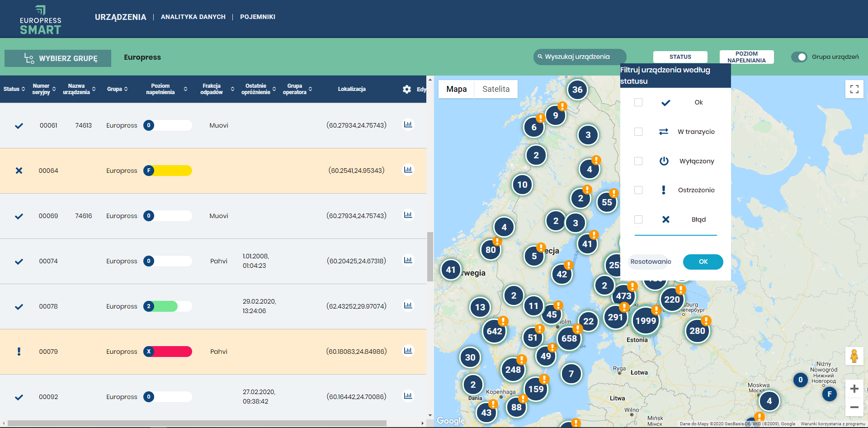Screen dimensions: 868x428
Task: Click the 1999 map cluster marker
Action: pyautogui.click(x=645, y=321)
